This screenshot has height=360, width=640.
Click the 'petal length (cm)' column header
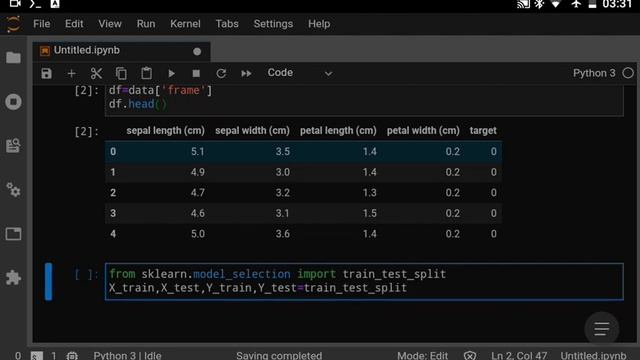tap(338, 131)
